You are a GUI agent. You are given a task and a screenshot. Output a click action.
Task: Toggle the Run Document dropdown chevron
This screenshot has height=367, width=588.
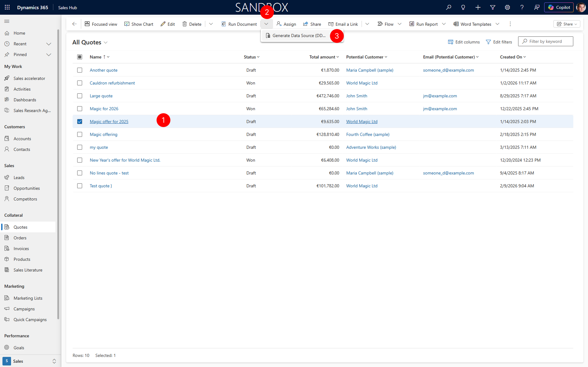[266, 24]
